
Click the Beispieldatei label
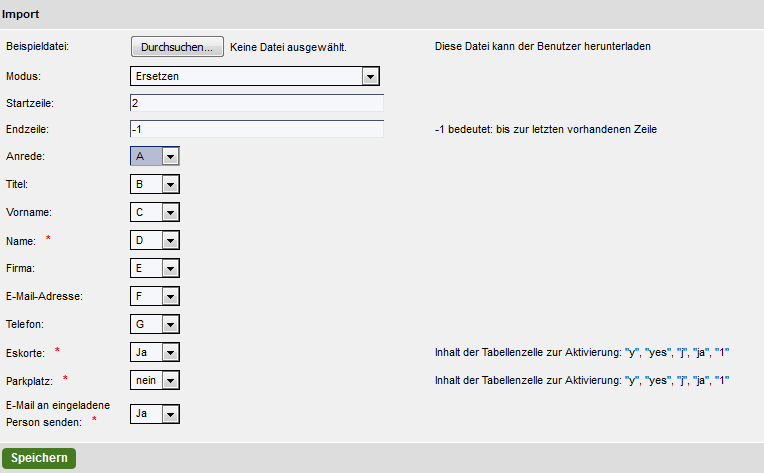click(x=38, y=46)
